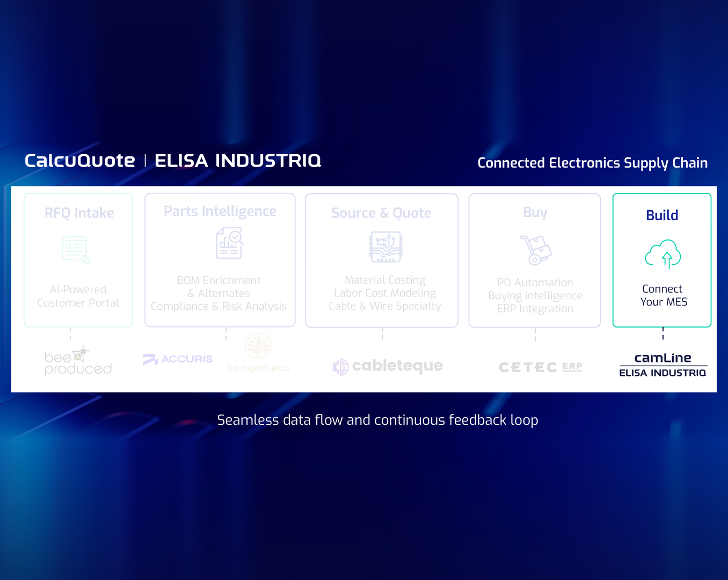Click the Source & Quote circuit icon
This screenshot has width=728, height=580.
point(385,247)
